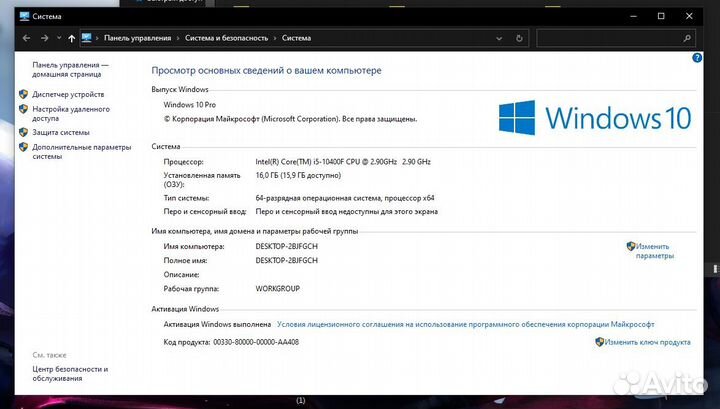720x409 pixels.
Task: Open 'Защита системы' link
Action: [61, 132]
